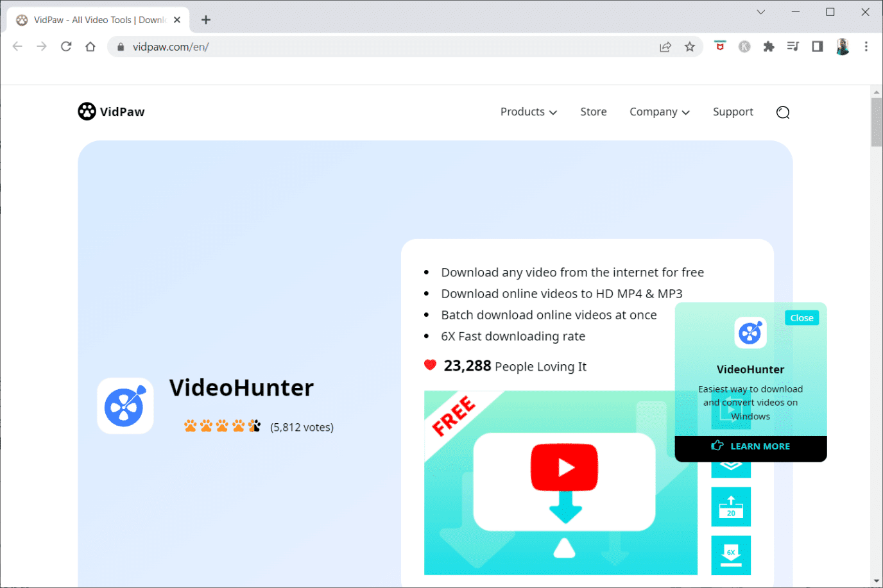Viewport: 883px width, 588px height.
Task: Click the share page icon in the address bar
Action: click(665, 47)
